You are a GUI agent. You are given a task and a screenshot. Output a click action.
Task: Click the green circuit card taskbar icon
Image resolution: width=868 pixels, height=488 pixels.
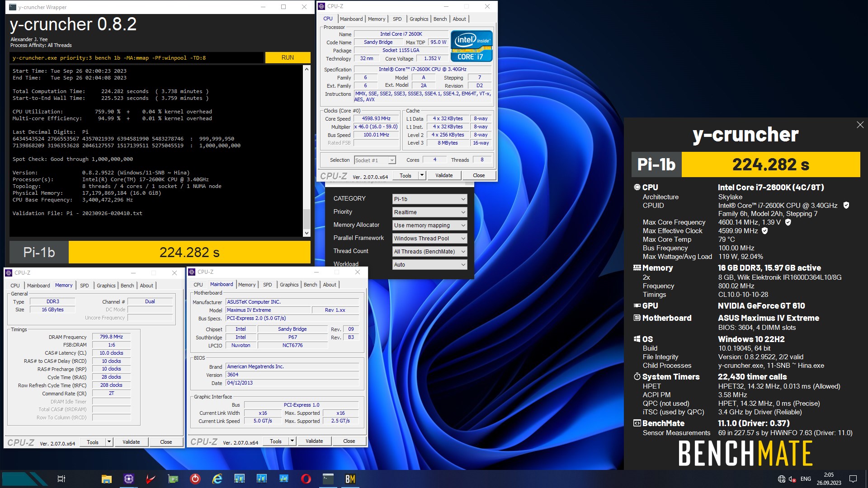pos(173,479)
